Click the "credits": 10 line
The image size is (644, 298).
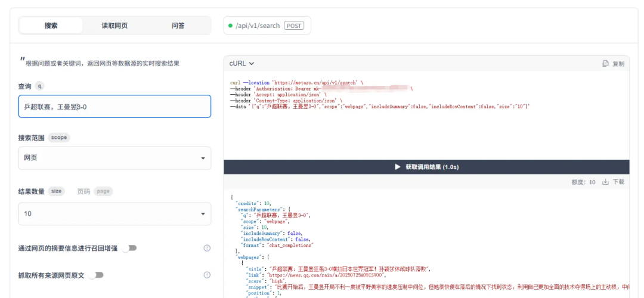253,203
